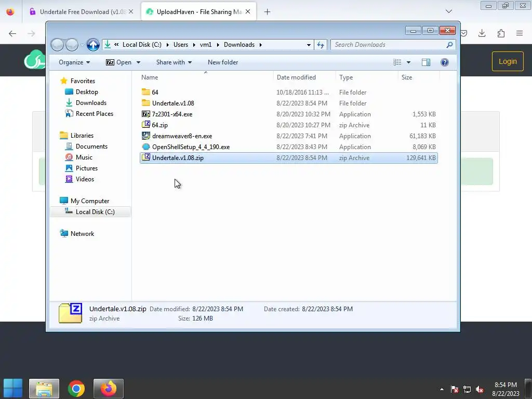Select Network in the navigation pane
Viewport: 532px width, 399px height.
coord(82,233)
